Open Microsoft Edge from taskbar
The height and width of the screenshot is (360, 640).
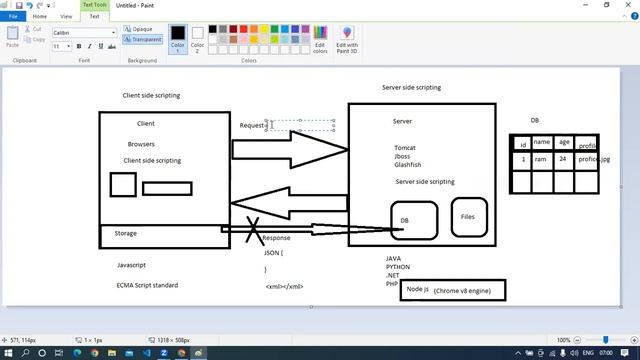click(x=77, y=353)
